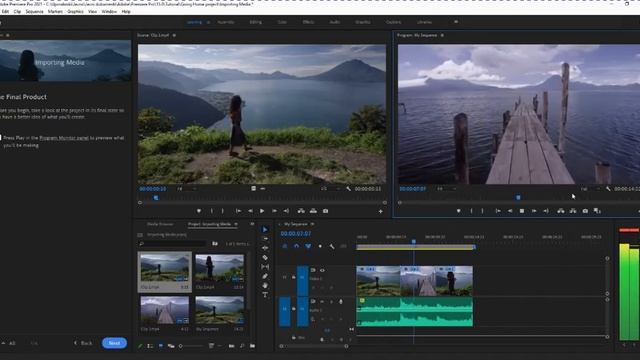The width and height of the screenshot is (640, 360).
Task: Mark Out point in Source Monitor
Action: point(222,211)
